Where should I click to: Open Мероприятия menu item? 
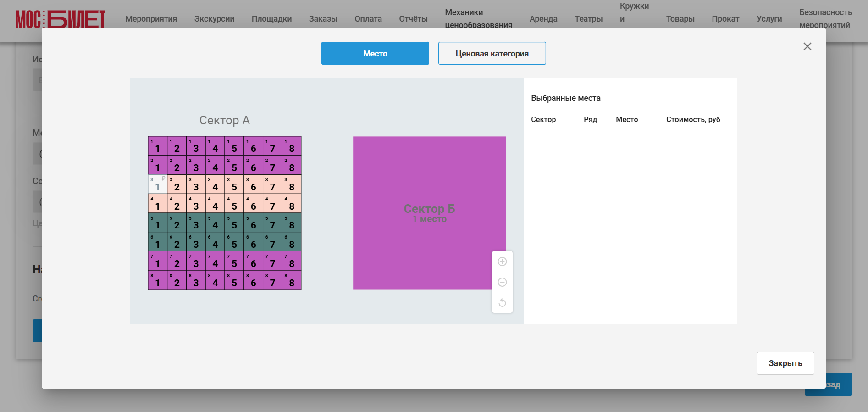[x=151, y=19]
